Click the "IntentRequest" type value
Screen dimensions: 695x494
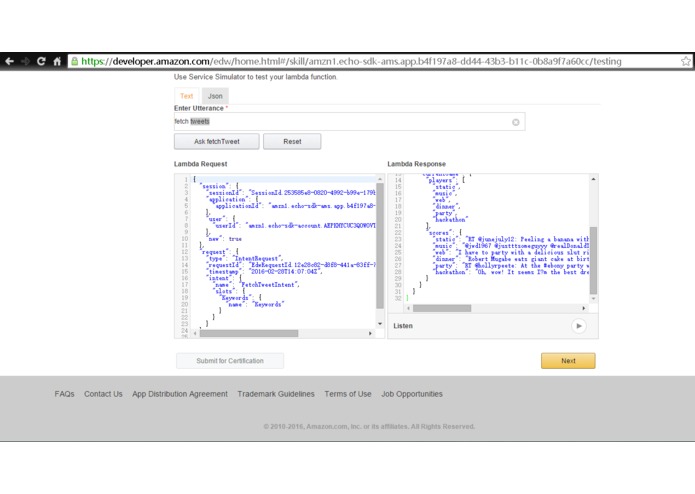coord(257,258)
